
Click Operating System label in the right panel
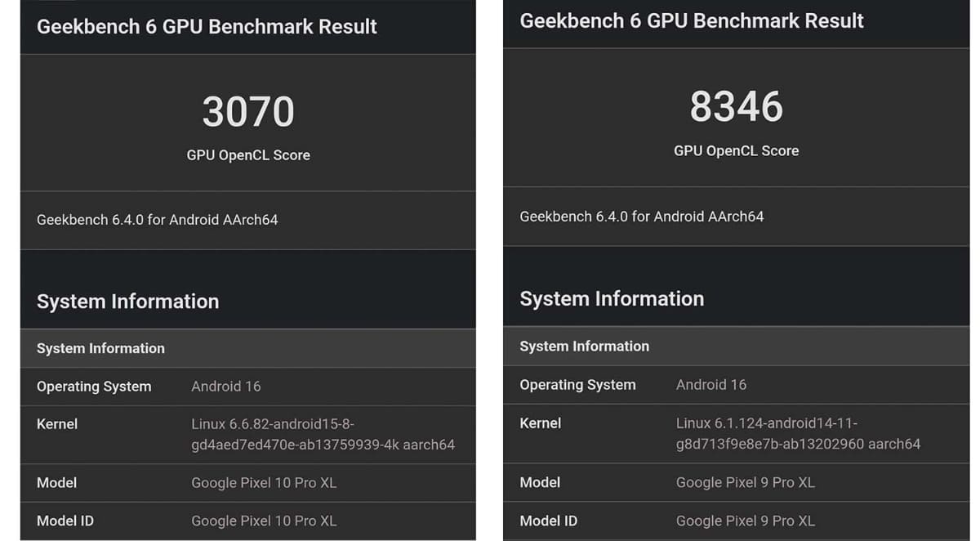pos(577,385)
